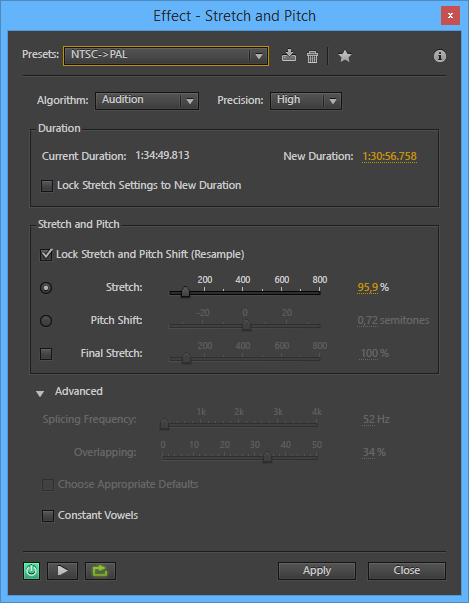The width and height of the screenshot is (469, 603).
Task: Enable the Constant Vowels checkbox
Action: coord(48,516)
